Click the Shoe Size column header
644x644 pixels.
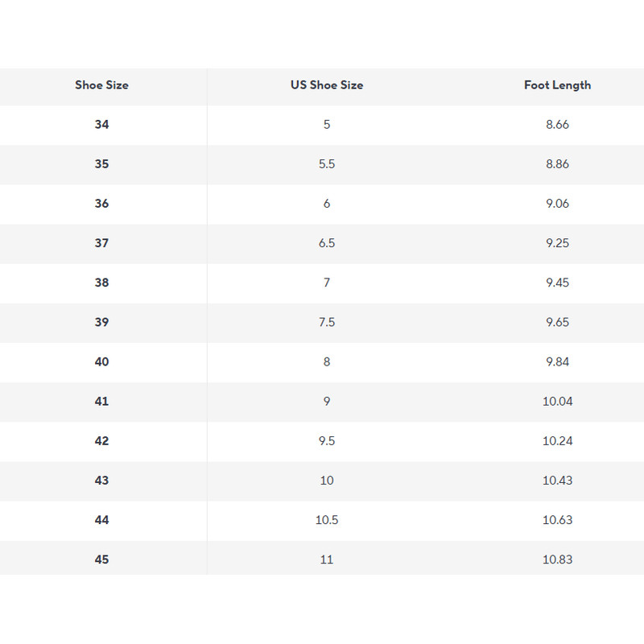click(x=101, y=85)
